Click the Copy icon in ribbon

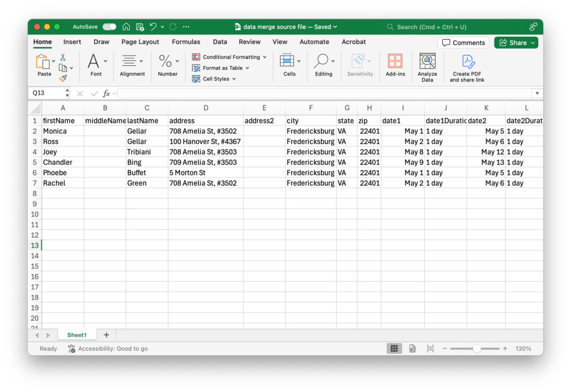click(62, 68)
